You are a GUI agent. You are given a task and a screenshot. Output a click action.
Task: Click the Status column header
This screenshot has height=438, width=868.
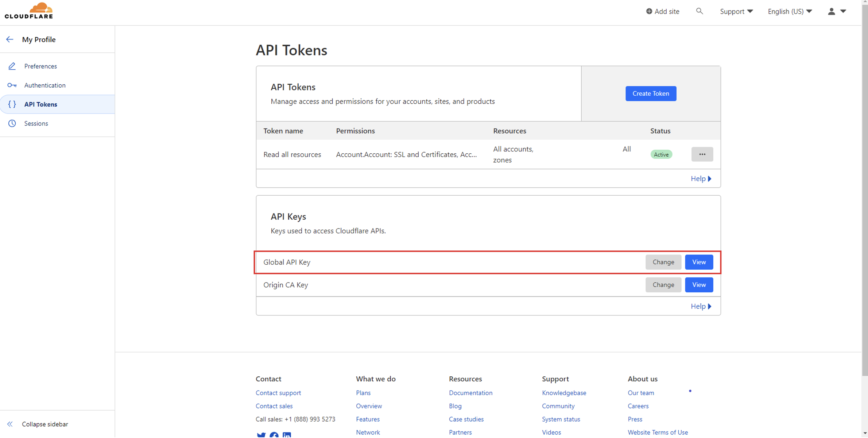coord(660,131)
